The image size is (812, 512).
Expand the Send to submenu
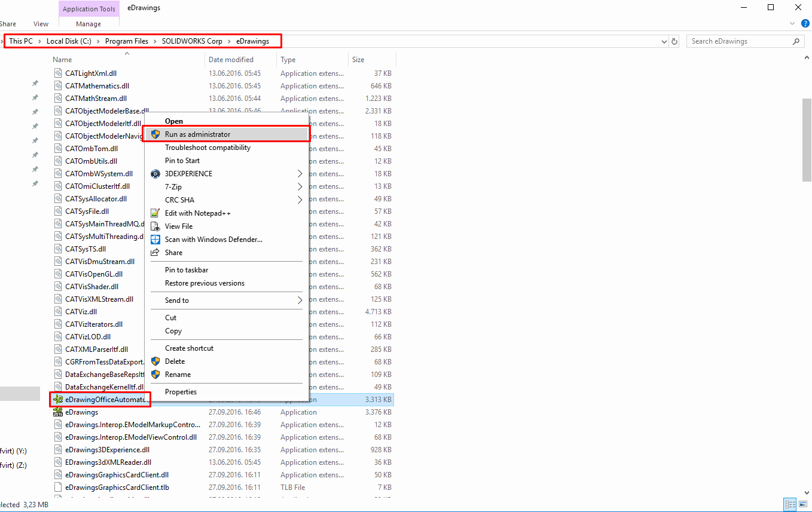click(300, 301)
